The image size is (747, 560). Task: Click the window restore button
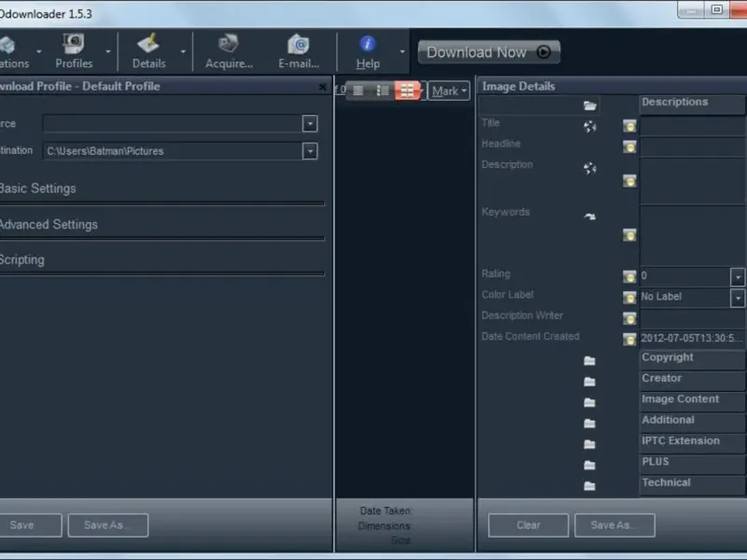pyautogui.click(x=716, y=9)
